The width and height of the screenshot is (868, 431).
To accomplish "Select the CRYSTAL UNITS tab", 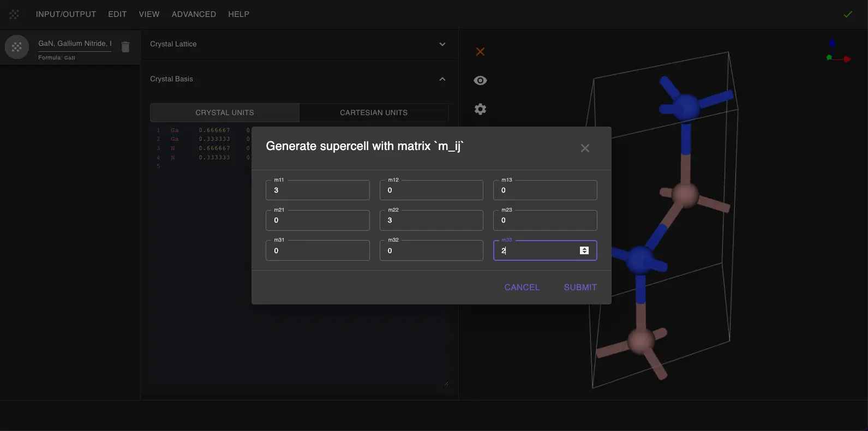I will coord(225,113).
